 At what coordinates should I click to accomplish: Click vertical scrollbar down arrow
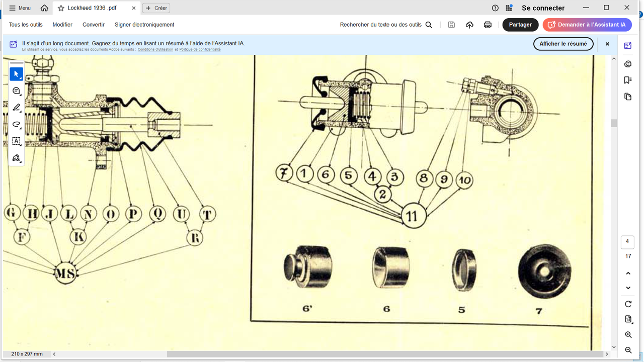coord(614,347)
